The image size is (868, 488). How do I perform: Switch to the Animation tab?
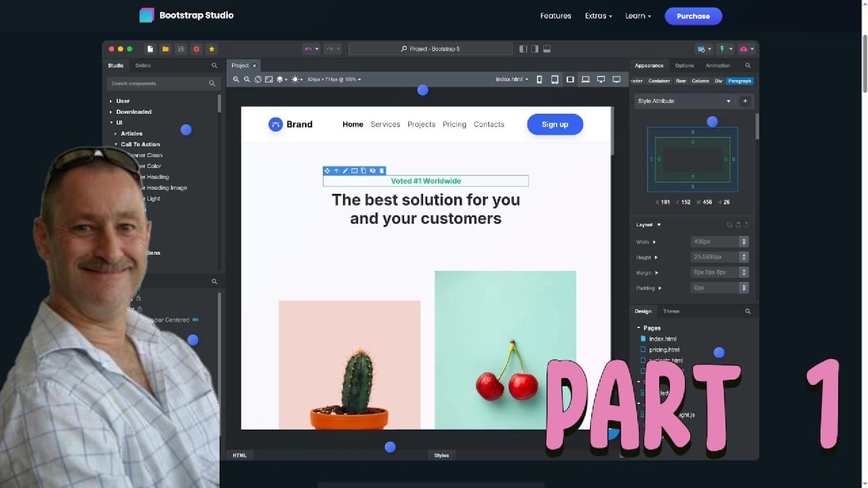pos(717,66)
